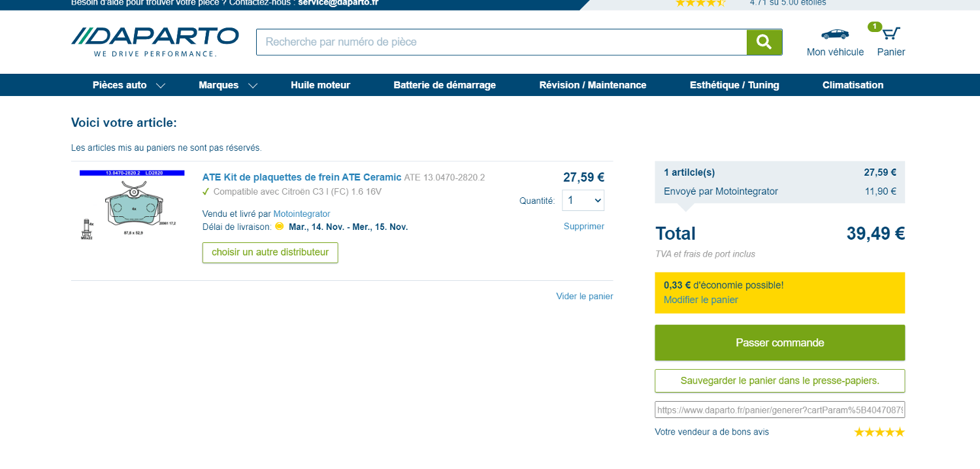This screenshot has height=469, width=980.
Task: Open Batterie de démarrage category
Action: [444, 85]
